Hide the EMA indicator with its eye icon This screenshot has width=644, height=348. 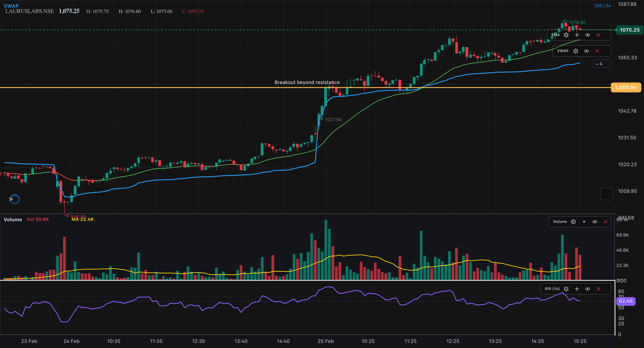(587, 35)
